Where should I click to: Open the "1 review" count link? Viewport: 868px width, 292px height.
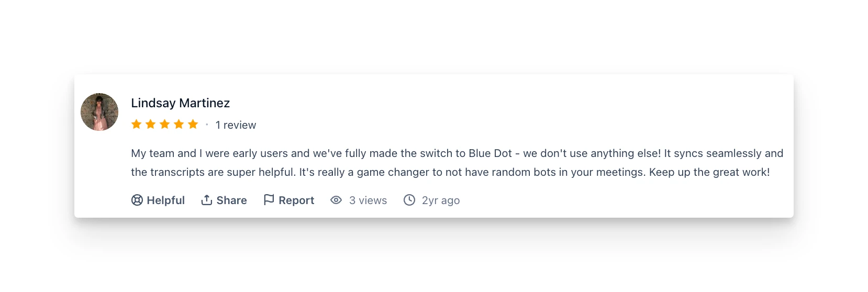[x=236, y=125]
